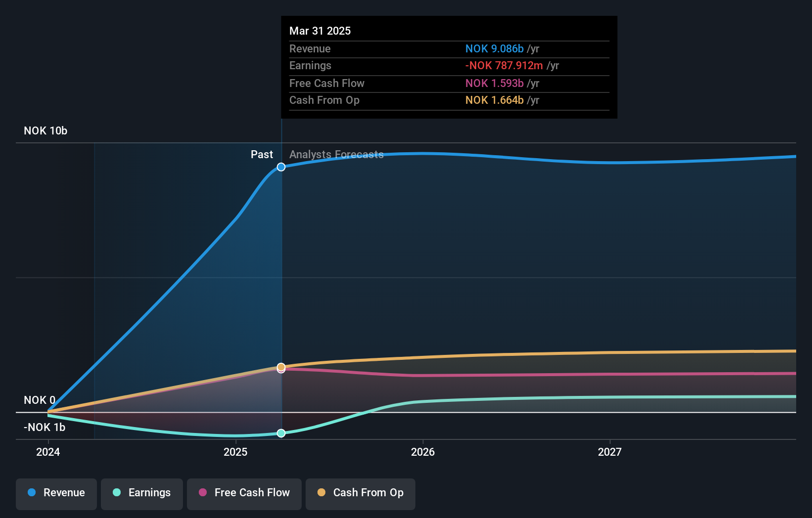Screen dimensions: 812x518
Task: Click the NOK 1.664b cash from op value
Action: (x=495, y=100)
